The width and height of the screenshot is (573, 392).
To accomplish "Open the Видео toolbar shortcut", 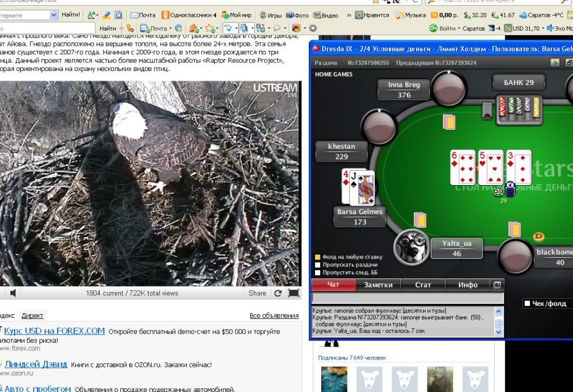I will click(x=326, y=15).
